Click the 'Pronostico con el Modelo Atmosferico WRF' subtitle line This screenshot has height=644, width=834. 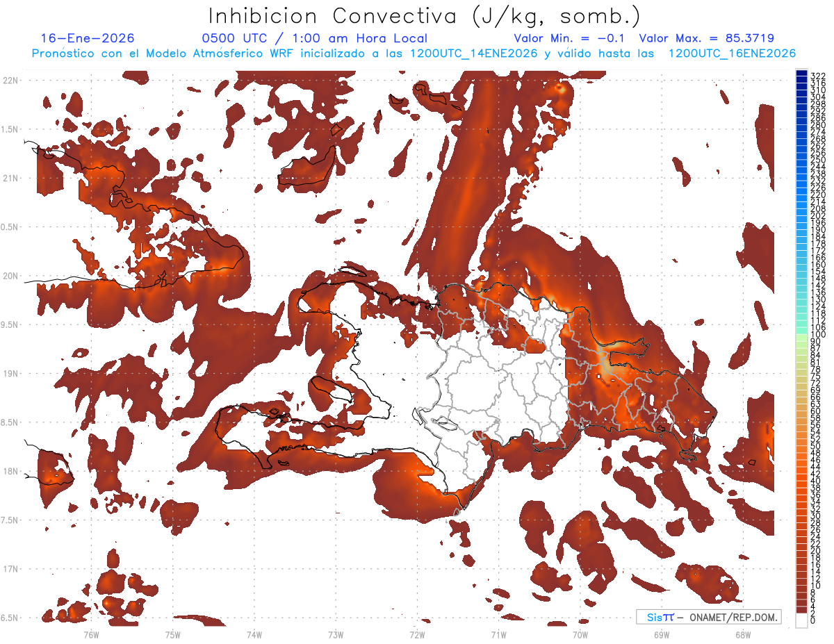pyautogui.click(x=414, y=53)
